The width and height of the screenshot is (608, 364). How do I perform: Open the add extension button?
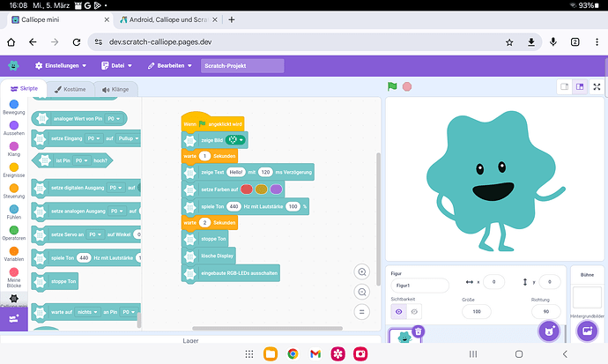coord(14,319)
